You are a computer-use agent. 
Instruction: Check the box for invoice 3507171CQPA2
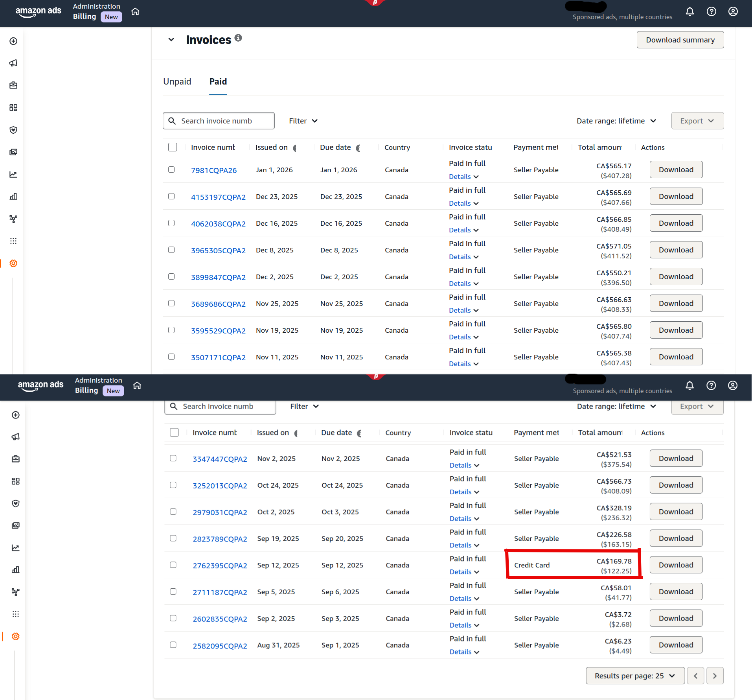tap(171, 357)
